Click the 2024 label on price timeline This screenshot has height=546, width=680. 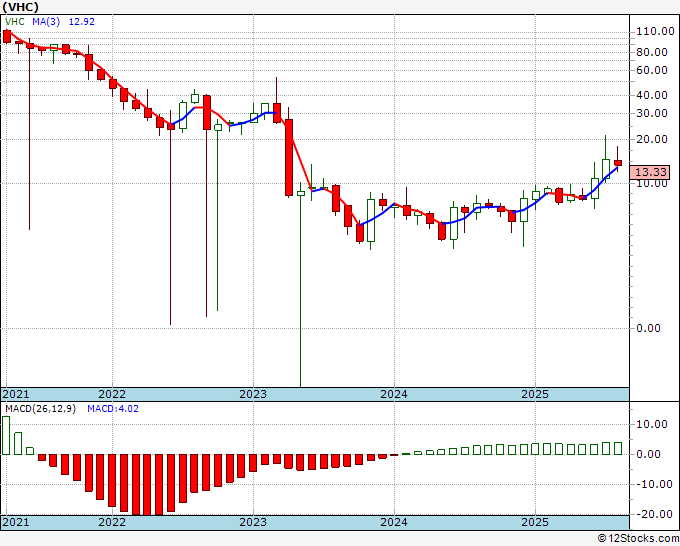click(x=394, y=394)
